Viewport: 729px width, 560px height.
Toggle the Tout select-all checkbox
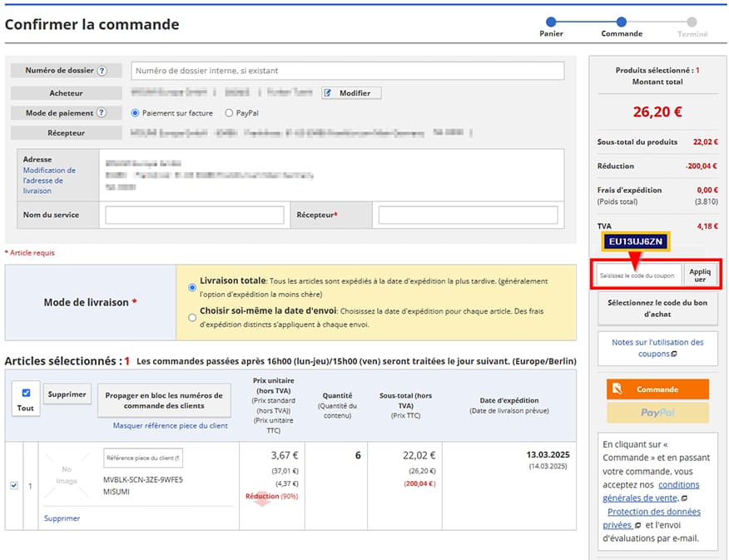pyautogui.click(x=26, y=393)
